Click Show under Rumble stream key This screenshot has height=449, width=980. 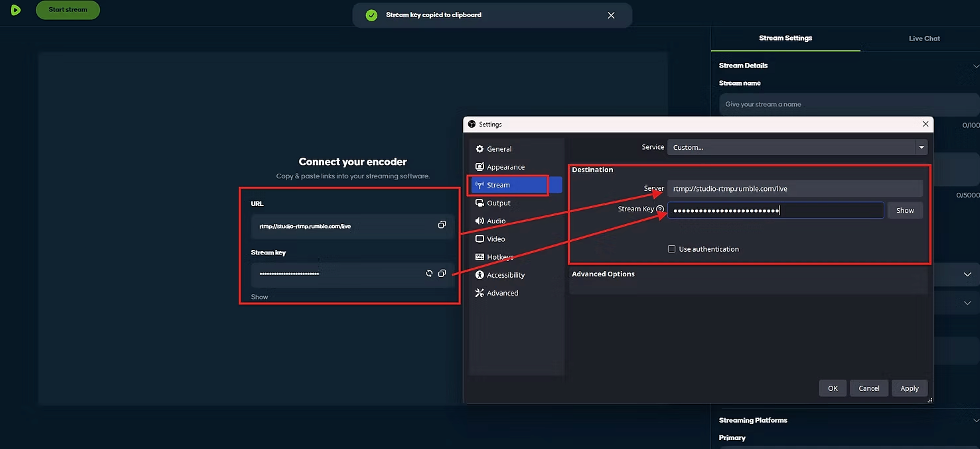259,297
